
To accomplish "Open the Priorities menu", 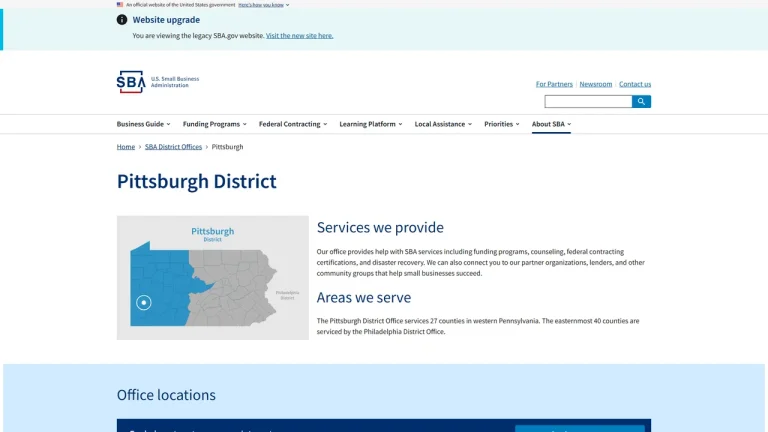I will click(502, 124).
